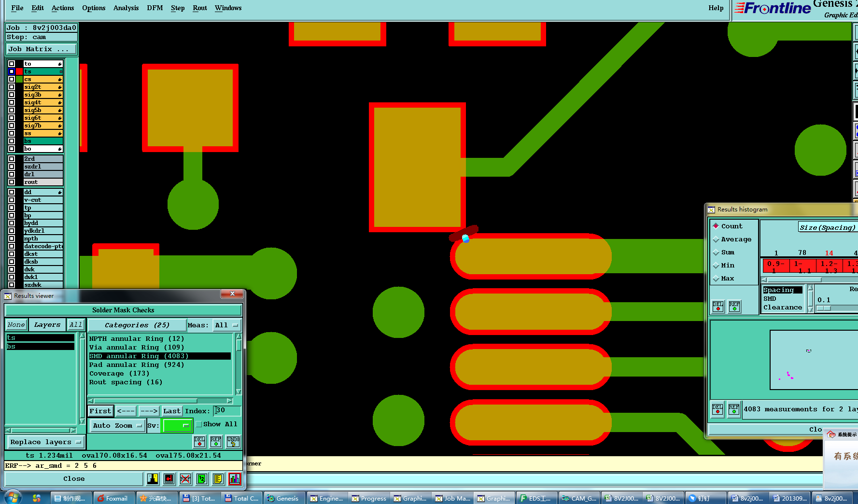Toggle the checkbox for layer sig2t
858x504 pixels.
[x=12, y=87]
